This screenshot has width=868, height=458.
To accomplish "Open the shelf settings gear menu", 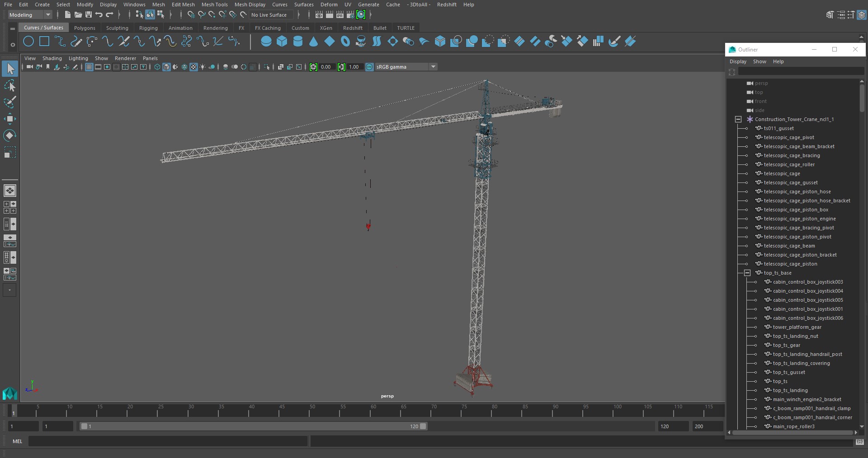I will click(x=13, y=44).
